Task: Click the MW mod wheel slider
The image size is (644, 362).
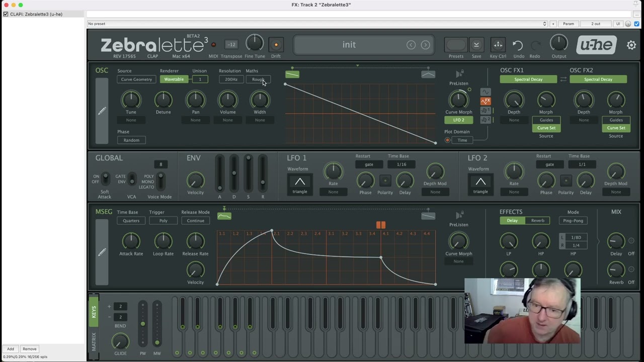Action: 157,324
